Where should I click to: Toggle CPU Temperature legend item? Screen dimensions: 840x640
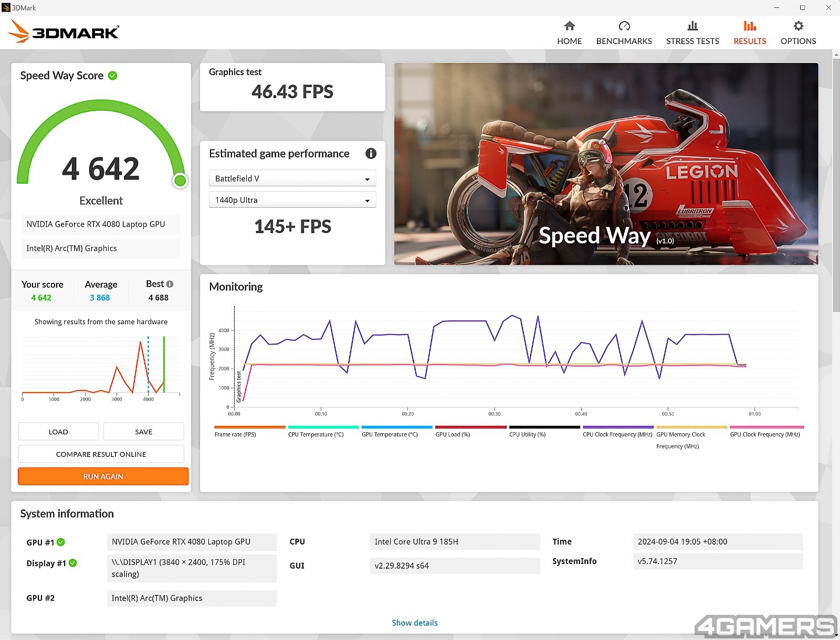pyautogui.click(x=323, y=431)
